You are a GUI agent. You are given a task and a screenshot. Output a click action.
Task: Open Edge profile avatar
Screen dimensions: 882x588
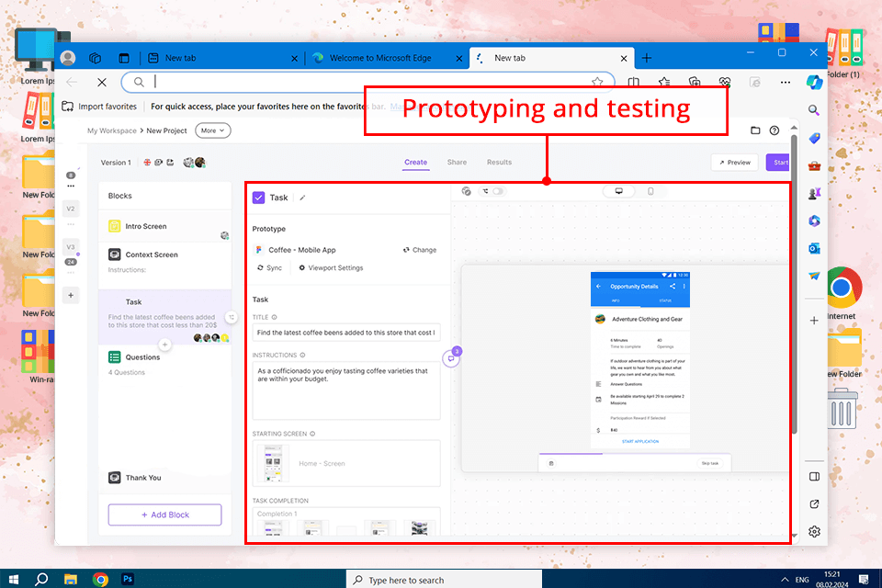pos(68,58)
